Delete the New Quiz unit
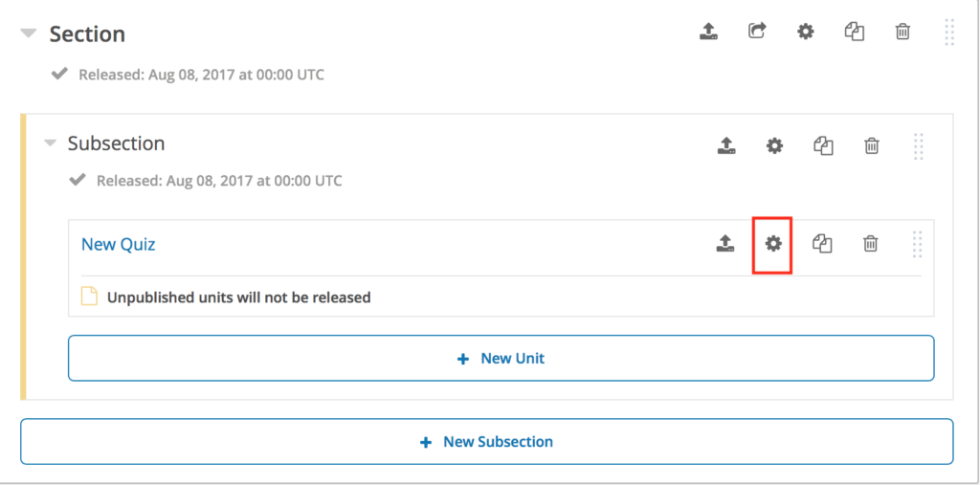This screenshot has width=980, height=485. [870, 243]
